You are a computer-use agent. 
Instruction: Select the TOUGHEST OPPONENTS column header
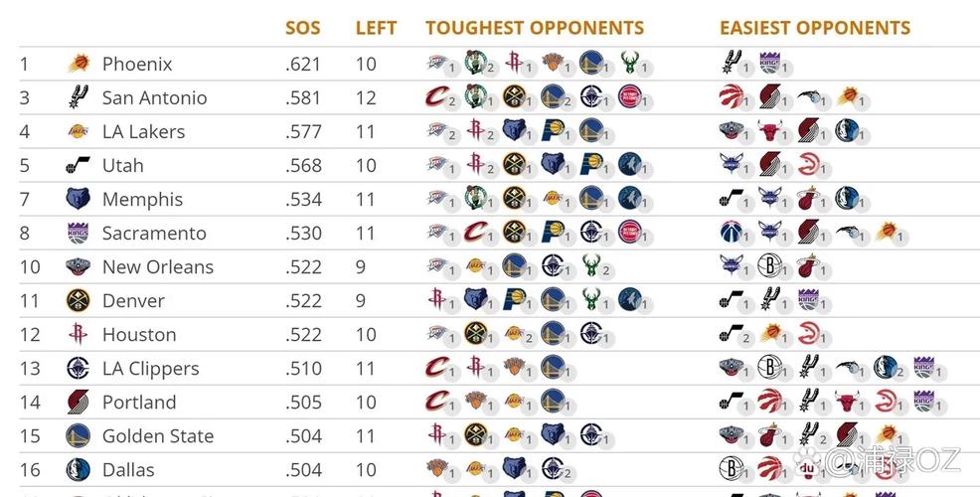pyautogui.click(x=535, y=28)
